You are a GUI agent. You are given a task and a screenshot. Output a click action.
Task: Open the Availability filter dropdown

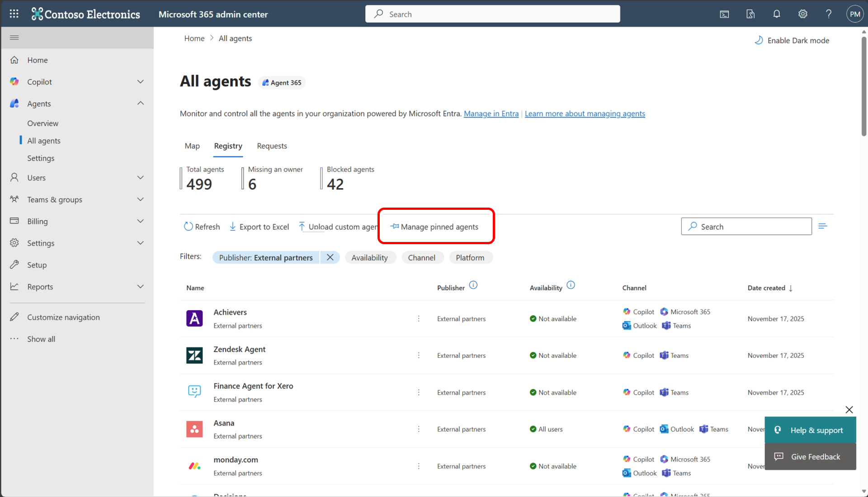(x=369, y=258)
